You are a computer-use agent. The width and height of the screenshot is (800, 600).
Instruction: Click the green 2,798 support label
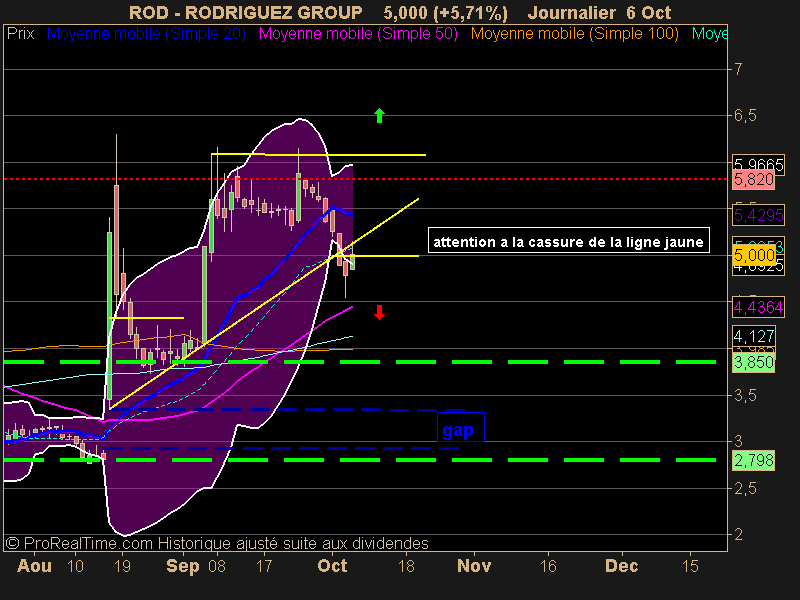click(x=754, y=460)
